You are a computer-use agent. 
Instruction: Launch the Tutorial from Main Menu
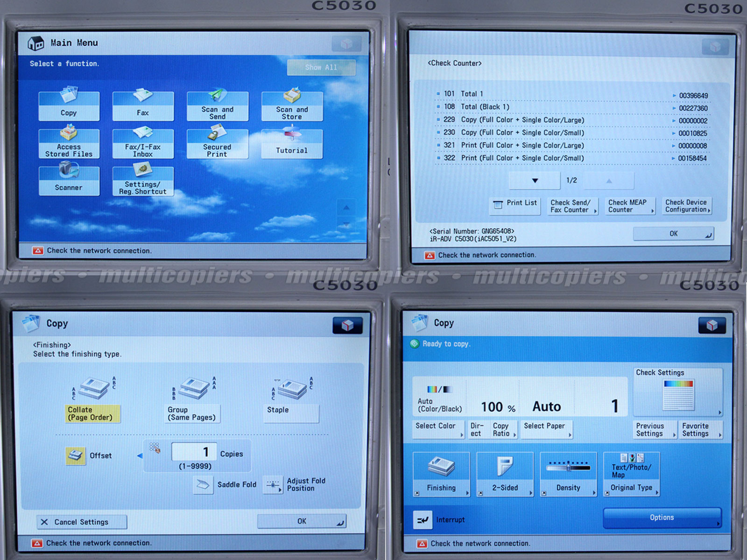point(292,144)
